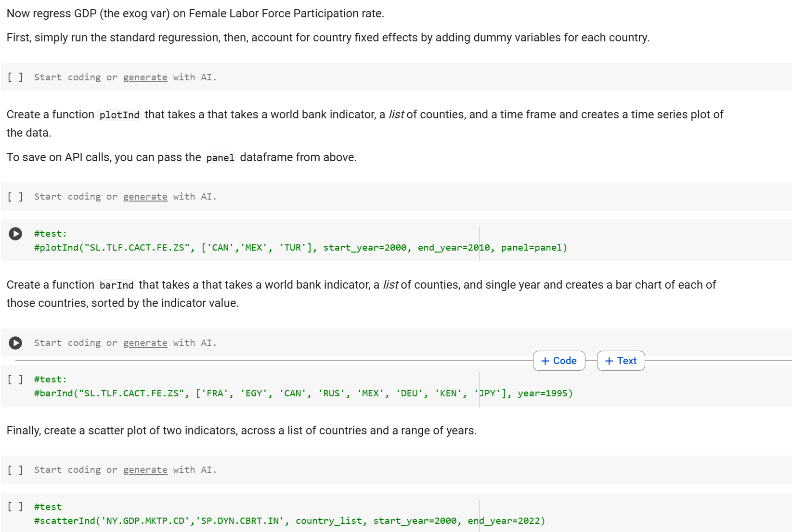Image resolution: width=792 pixels, height=532 pixels.
Task: Open the generate link below the plotInd description
Action: (145, 197)
